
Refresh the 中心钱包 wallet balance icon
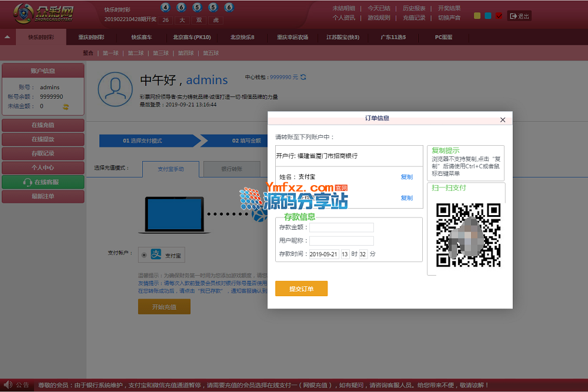(303, 77)
